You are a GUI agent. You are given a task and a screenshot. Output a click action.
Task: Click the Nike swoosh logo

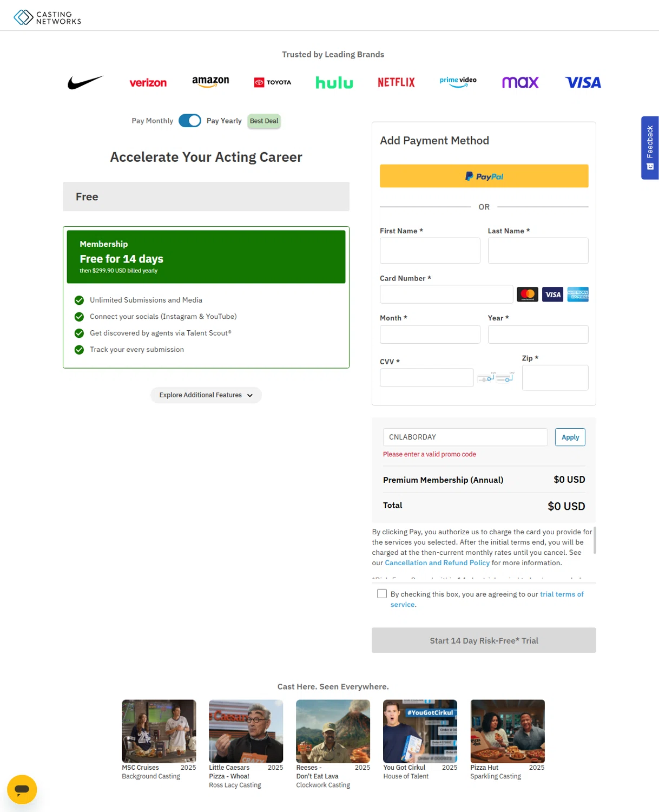click(x=85, y=82)
